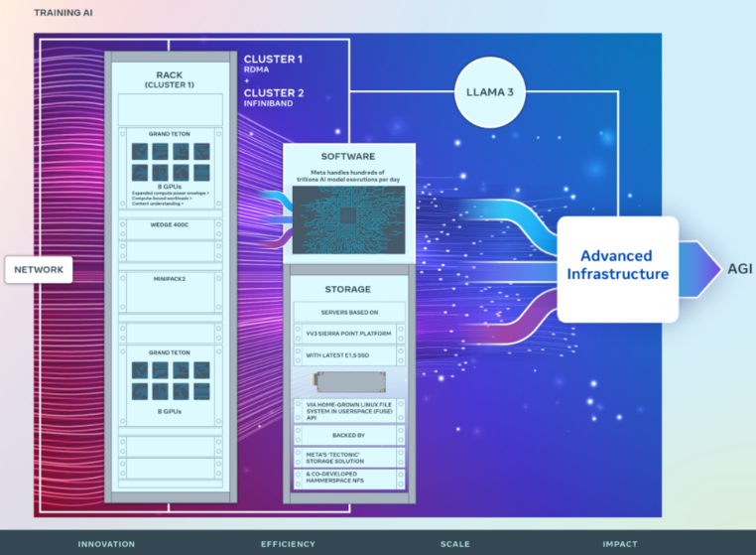Click the Advanced Infrastructure box
This screenshot has height=555, width=756.
pos(618,269)
